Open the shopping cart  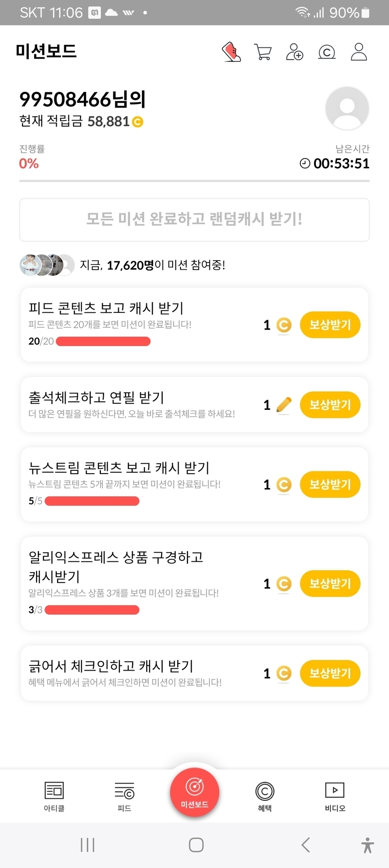pyautogui.click(x=262, y=52)
